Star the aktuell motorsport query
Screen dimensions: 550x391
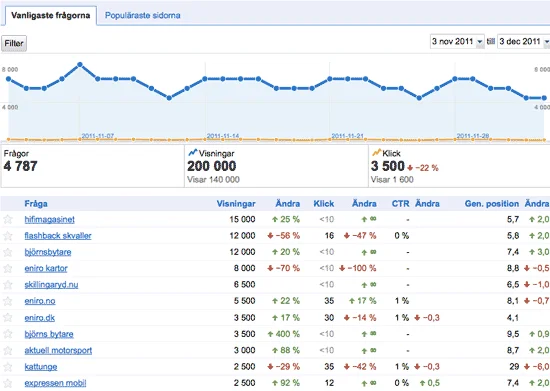tap(8, 350)
